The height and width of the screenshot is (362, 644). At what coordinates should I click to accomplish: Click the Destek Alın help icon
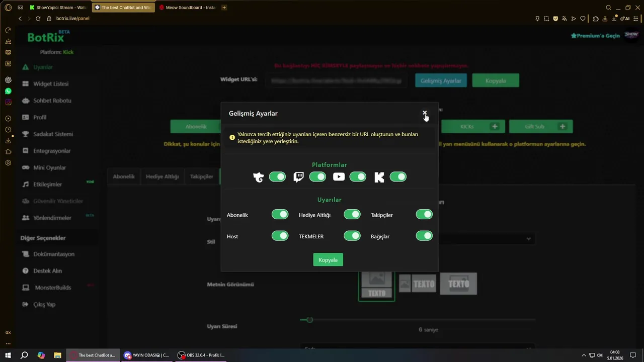click(x=25, y=270)
